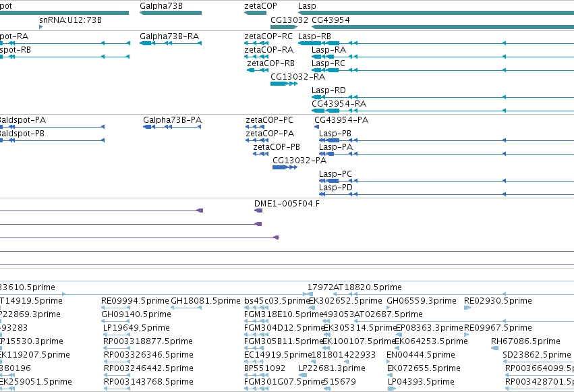Click EST GH06559.3prime
The width and height of the screenshot is (574, 392).
click(422, 301)
